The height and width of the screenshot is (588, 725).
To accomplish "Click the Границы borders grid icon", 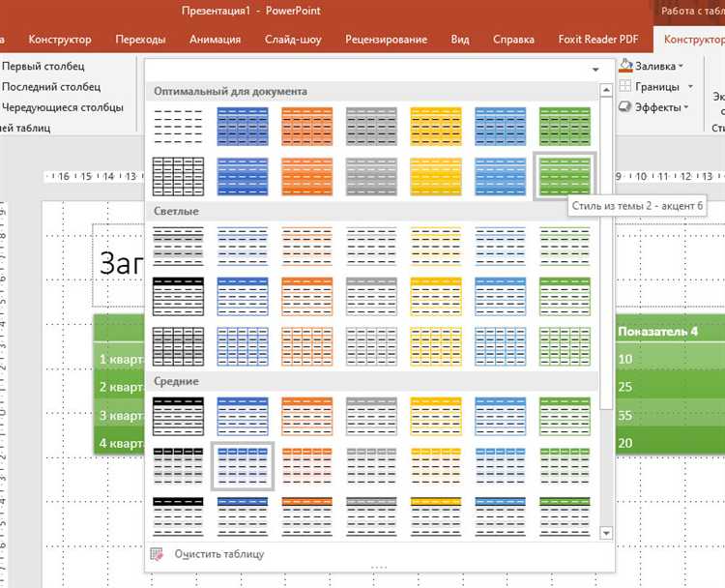I will 625,86.
